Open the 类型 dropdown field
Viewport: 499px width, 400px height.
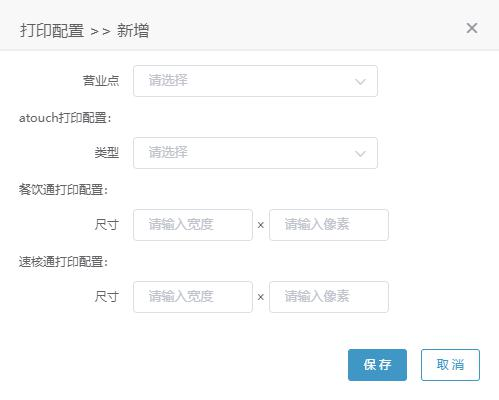click(255, 153)
